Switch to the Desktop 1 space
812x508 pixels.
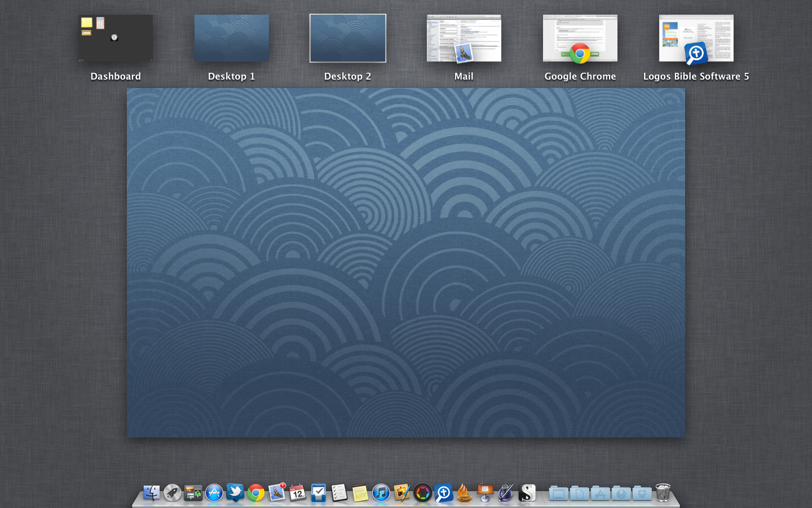232,38
